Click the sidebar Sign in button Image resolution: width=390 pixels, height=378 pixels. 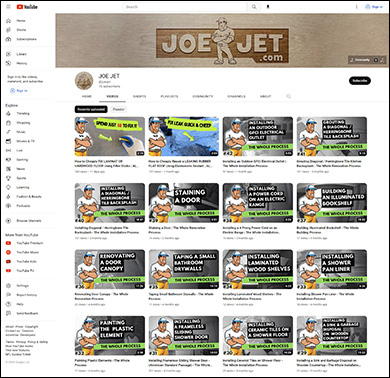point(19,91)
